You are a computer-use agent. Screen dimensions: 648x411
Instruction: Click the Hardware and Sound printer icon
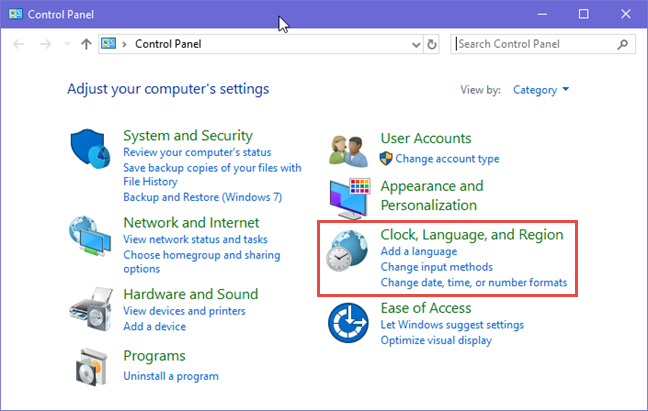click(92, 307)
